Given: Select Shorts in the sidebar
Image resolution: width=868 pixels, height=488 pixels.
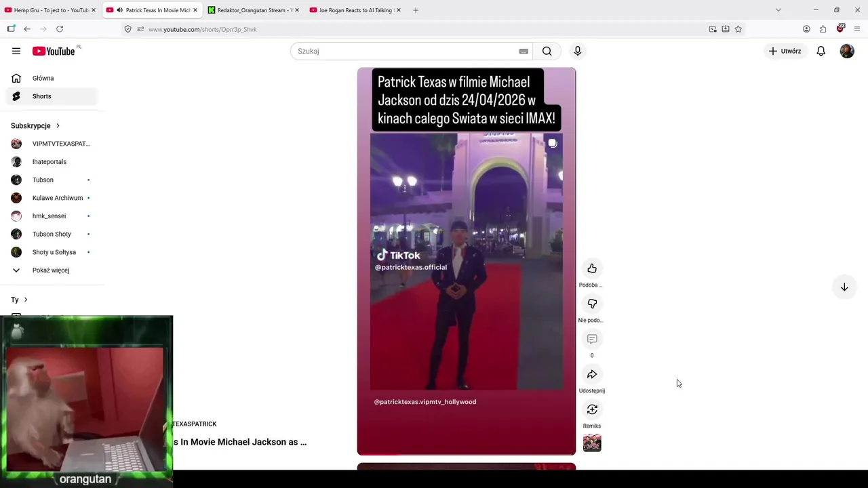Looking at the screenshot, I should click(52, 96).
